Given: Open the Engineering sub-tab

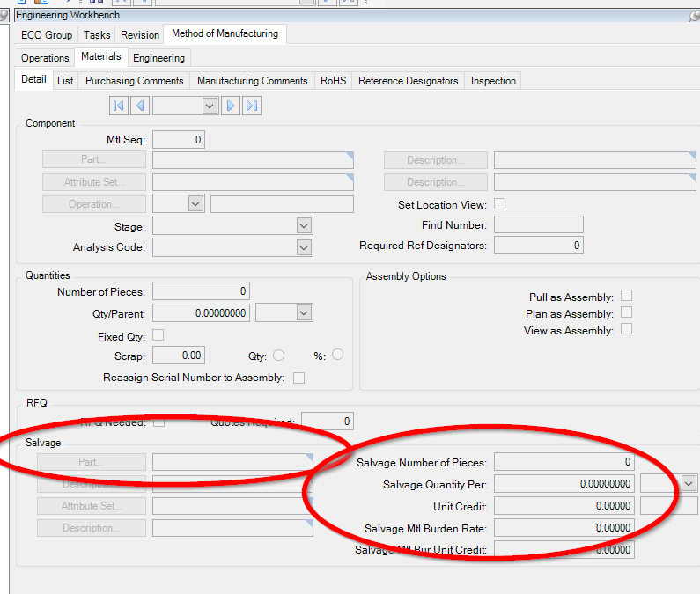Looking at the screenshot, I should (158, 58).
